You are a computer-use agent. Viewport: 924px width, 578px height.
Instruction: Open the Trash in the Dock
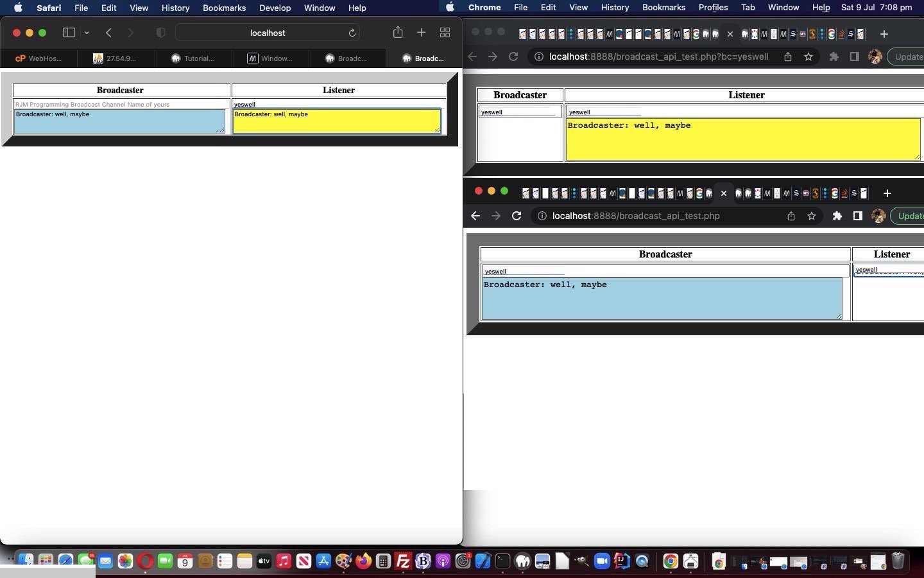click(898, 561)
